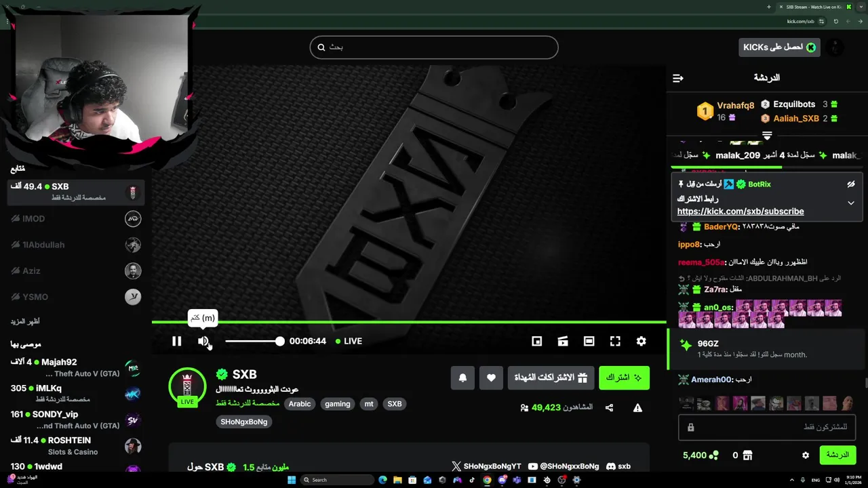Collapse the chat panel with the arrow icon
The width and height of the screenshot is (868, 488).
(x=677, y=78)
